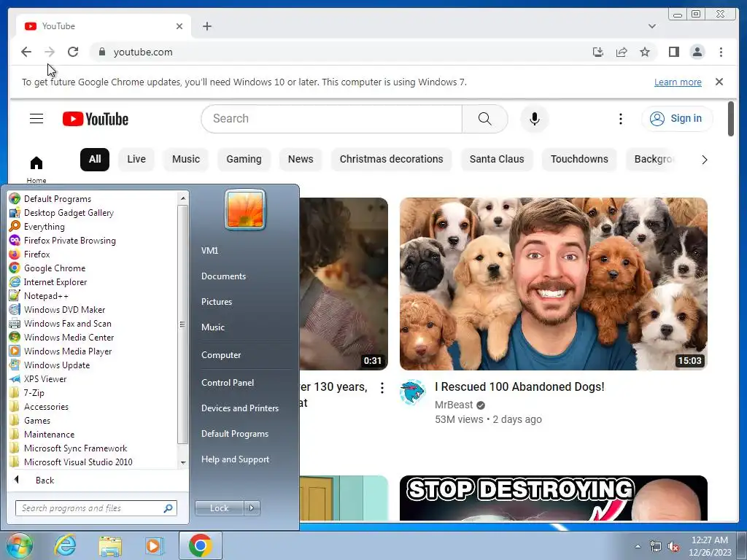Open Control Panel from Start menu
The width and height of the screenshot is (747, 560).
click(x=228, y=382)
